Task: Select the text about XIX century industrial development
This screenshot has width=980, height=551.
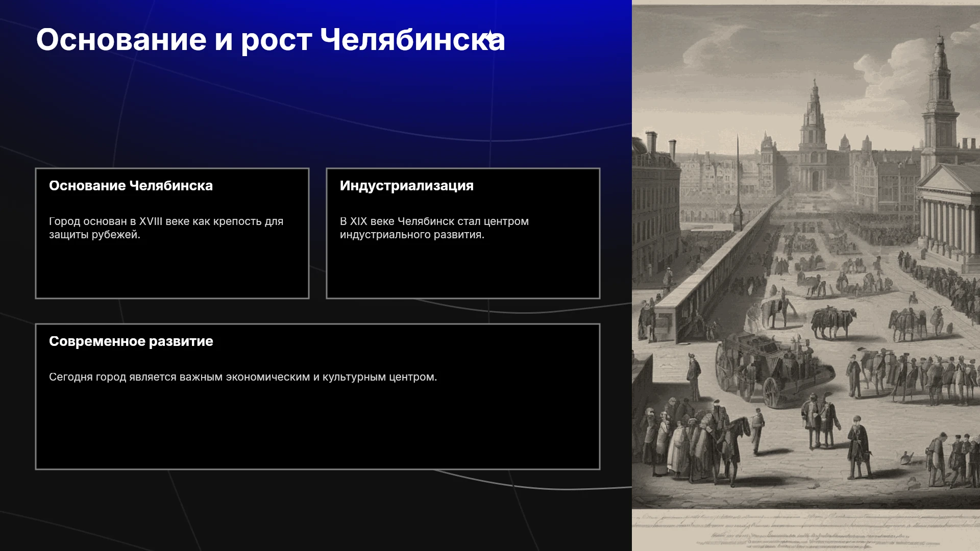Action: point(434,228)
